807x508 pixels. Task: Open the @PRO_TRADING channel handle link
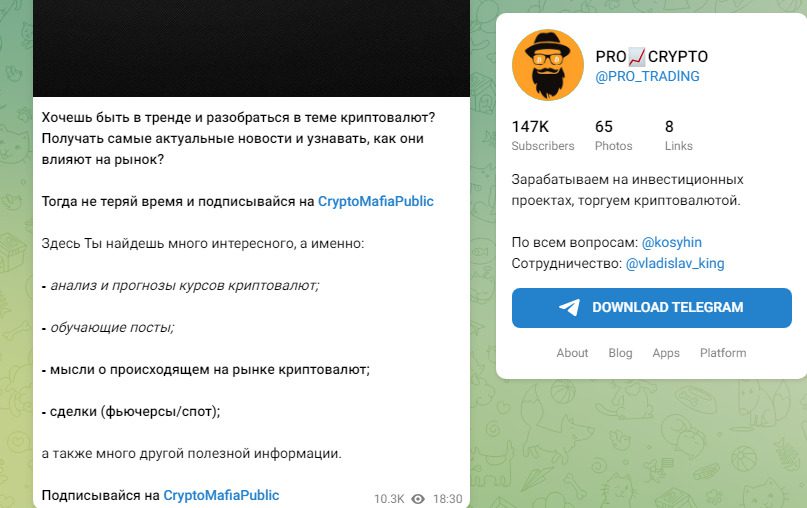(x=647, y=76)
